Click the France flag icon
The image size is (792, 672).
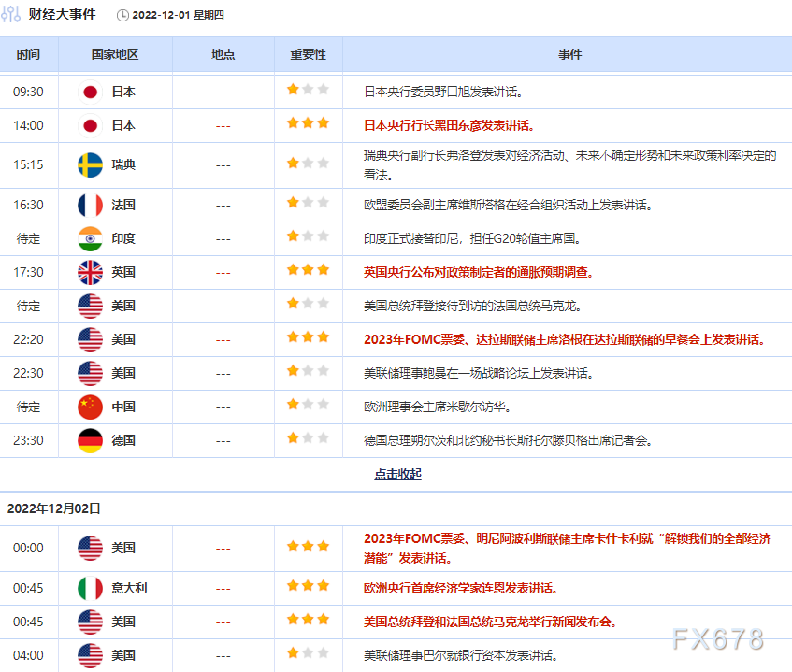(90, 205)
